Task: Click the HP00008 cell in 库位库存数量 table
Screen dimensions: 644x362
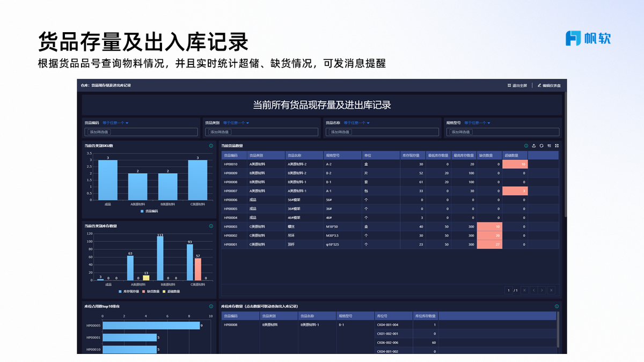Action: tap(240, 324)
